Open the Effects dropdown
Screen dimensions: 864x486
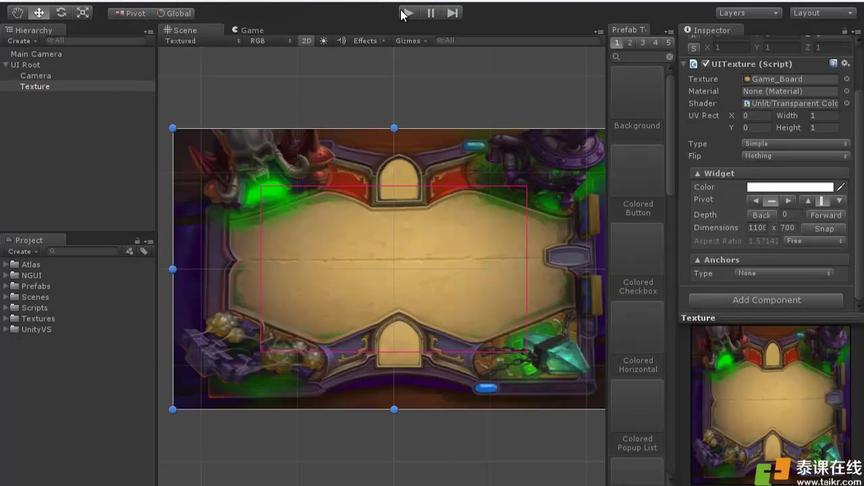(x=369, y=41)
